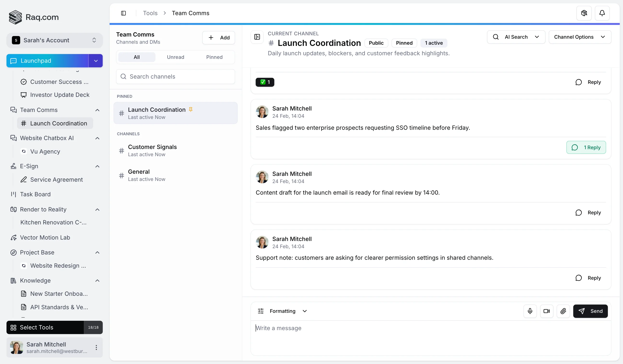The height and width of the screenshot is (364, 623).
Task: Open the notifications bell icon
Action: point(602,13)
